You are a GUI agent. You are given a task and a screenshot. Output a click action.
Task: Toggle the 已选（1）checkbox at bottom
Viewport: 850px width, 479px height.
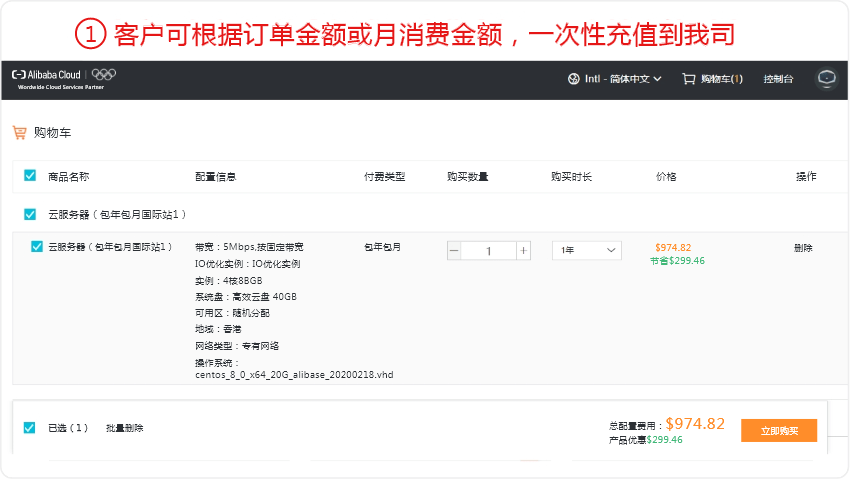click(x=30, y=428)
